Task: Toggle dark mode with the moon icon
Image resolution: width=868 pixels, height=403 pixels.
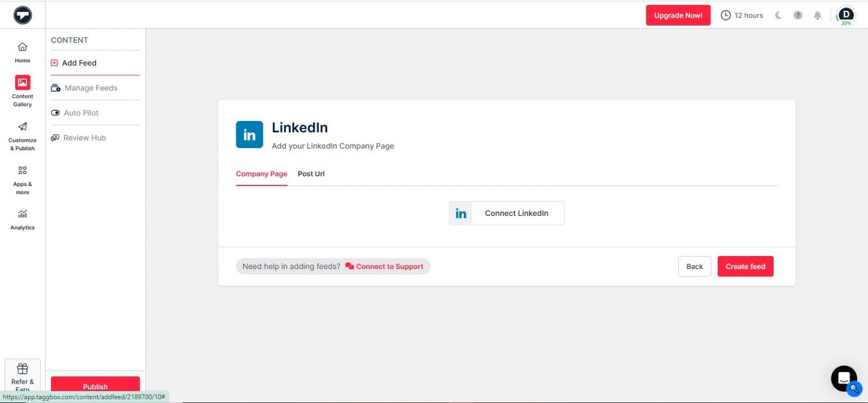Action: (x=778, y=15)
